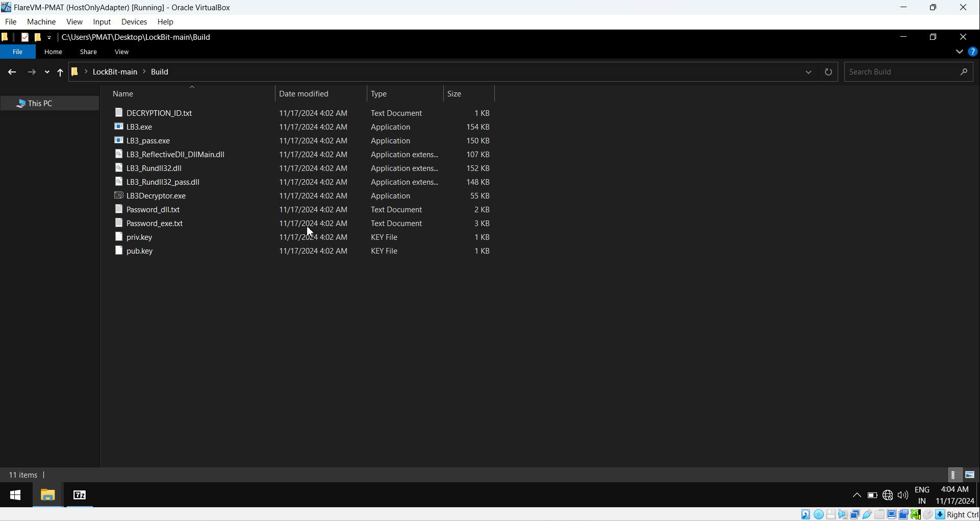Open the Customize Quick Access Toolbar dropdown

[49, 37]
